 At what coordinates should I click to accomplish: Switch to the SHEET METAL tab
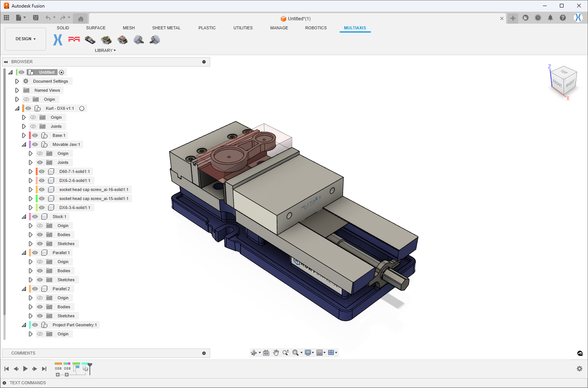[x=166, y=28]
